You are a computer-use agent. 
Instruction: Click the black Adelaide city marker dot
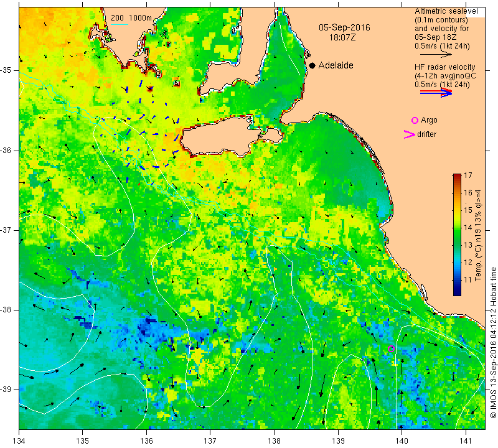point(312,65)
